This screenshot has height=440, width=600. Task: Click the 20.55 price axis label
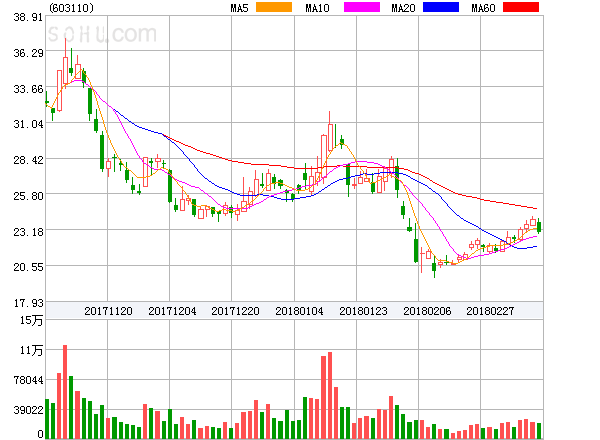(x=28, y=267)
